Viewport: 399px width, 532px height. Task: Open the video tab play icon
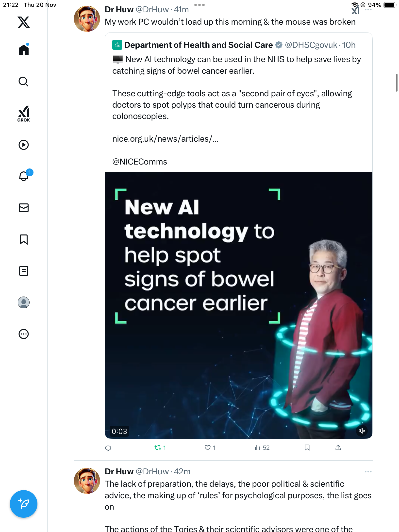(24, 145)
